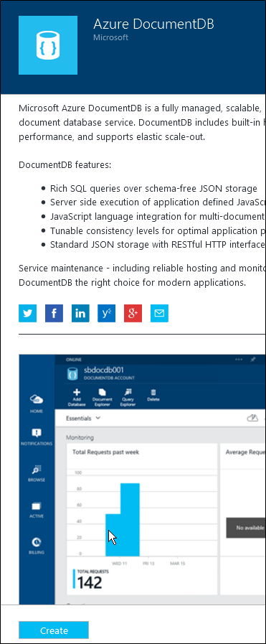This screenshot has height=644, width=266.
Task: Click the Create button
Action: (54, 630)
